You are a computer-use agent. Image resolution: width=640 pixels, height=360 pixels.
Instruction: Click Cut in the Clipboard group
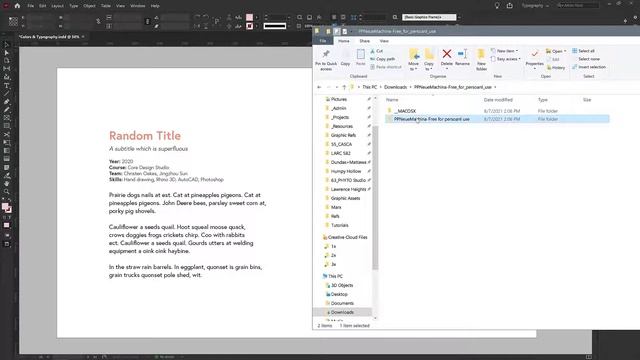click(376, 51)
